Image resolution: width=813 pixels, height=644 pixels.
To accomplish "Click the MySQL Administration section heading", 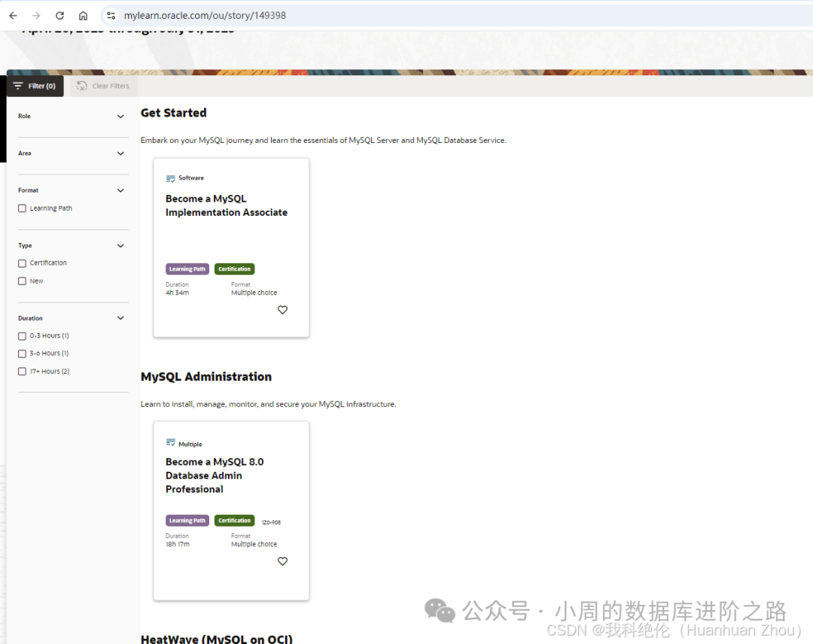I will click(x=206, y=377).
